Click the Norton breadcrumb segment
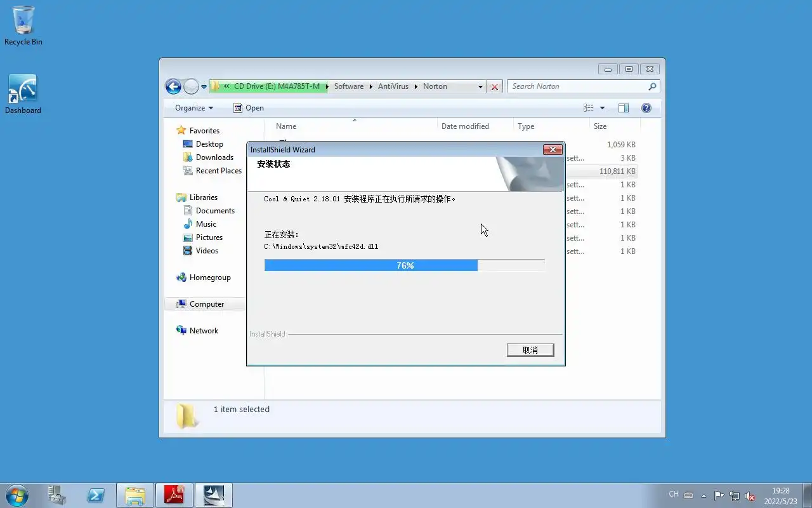This screenshot has height=508, width=812. tap(435, 86)
